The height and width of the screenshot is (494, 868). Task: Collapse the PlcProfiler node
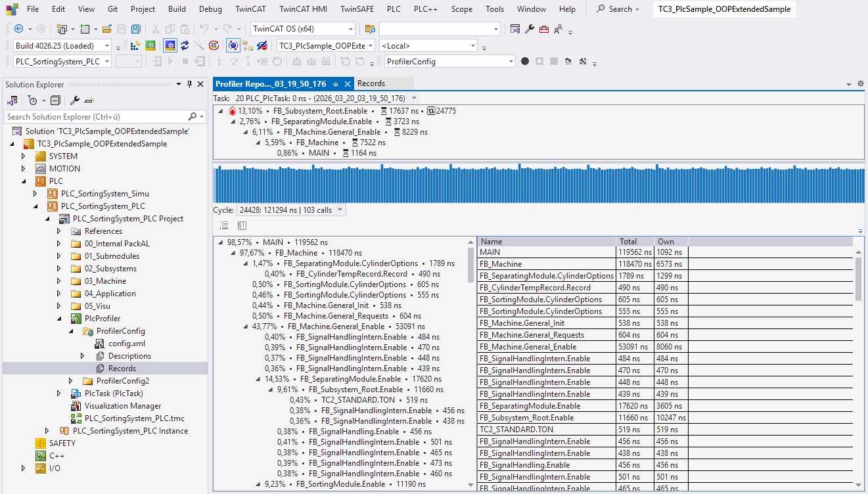[x=59, y=319]
